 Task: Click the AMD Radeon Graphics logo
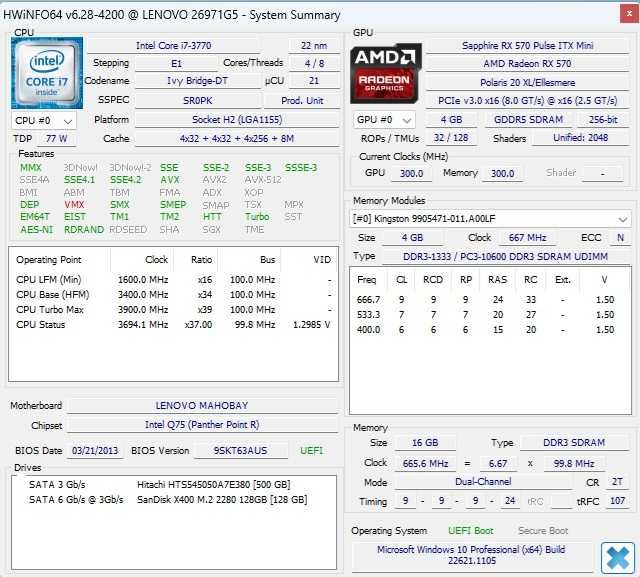[x=386, y=73]
